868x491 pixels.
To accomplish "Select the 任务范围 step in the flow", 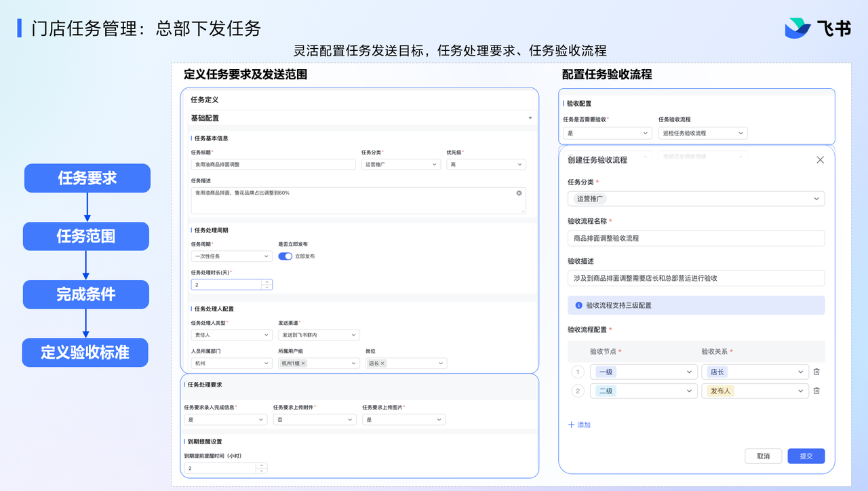I will (x=86, y=236).
